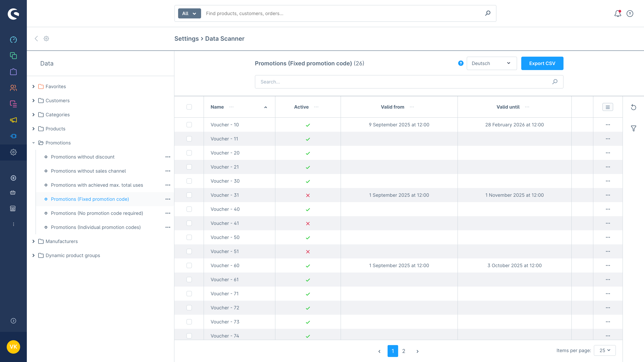
Task: Open the Customers sidebar icon
Action: pyautogui.click(x=13, y=88)
